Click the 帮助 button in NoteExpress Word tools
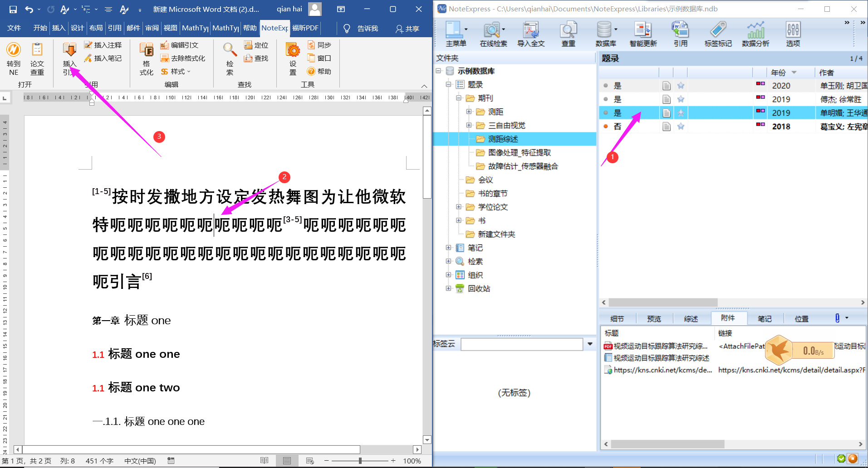Screen dimensions: 868x468 pyautogui.click(x=319, y=71)
